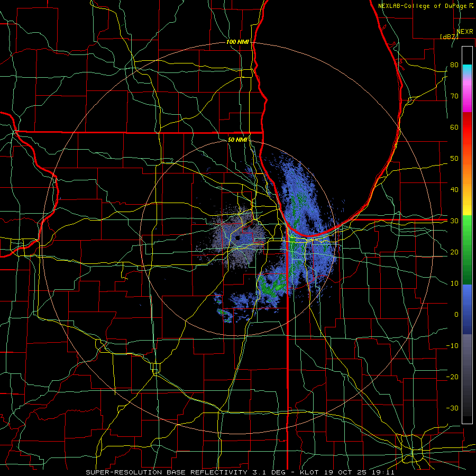Click the -20 value on dBZ scale

(452, 377)
